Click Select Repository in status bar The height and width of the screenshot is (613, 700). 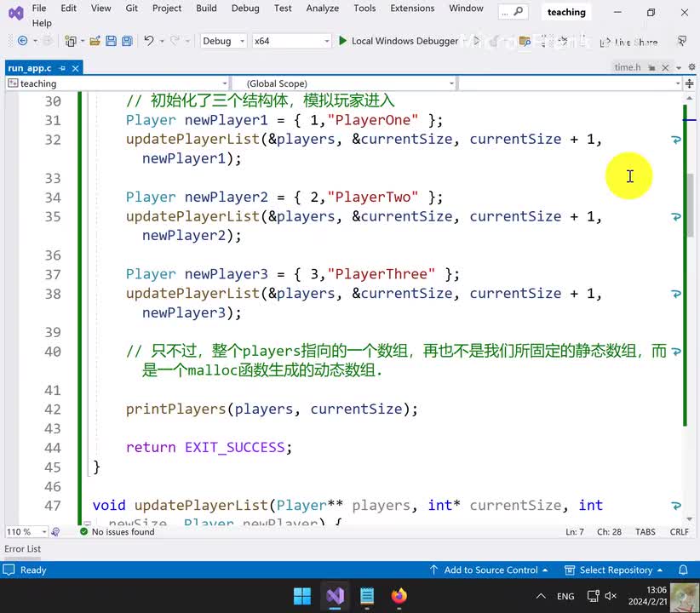tap(613, 570)
